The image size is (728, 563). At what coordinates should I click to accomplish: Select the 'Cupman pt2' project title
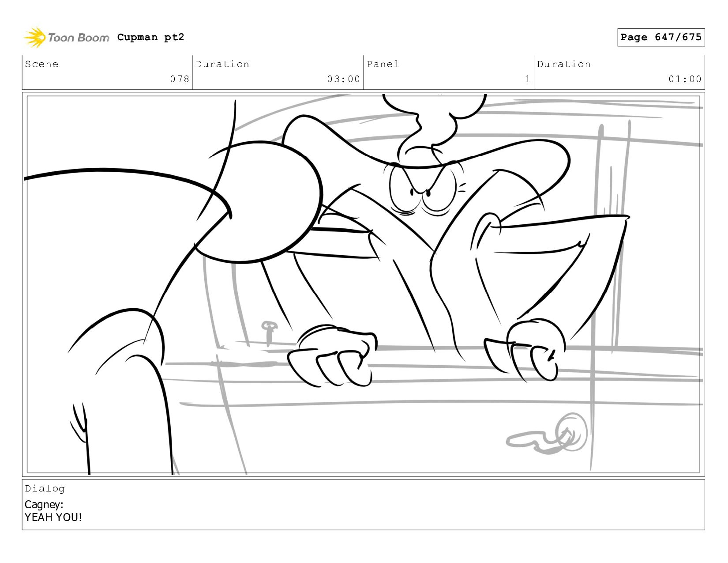click(150, 37)
